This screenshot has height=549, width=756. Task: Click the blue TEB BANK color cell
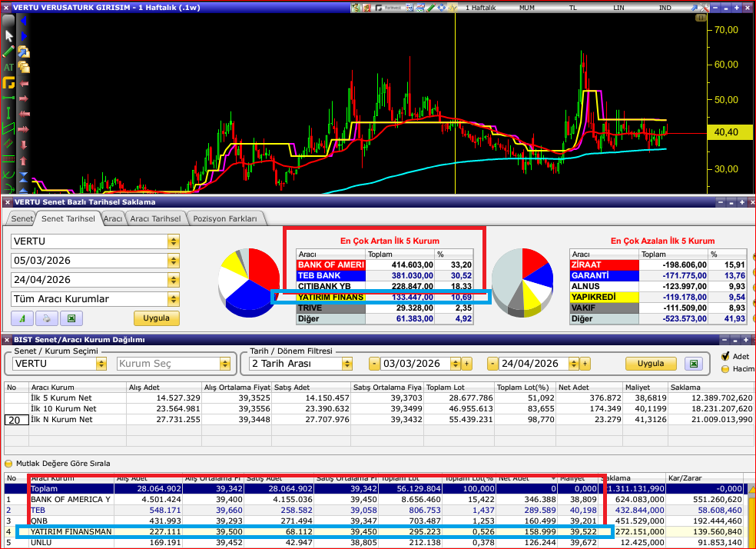point(330,275)
